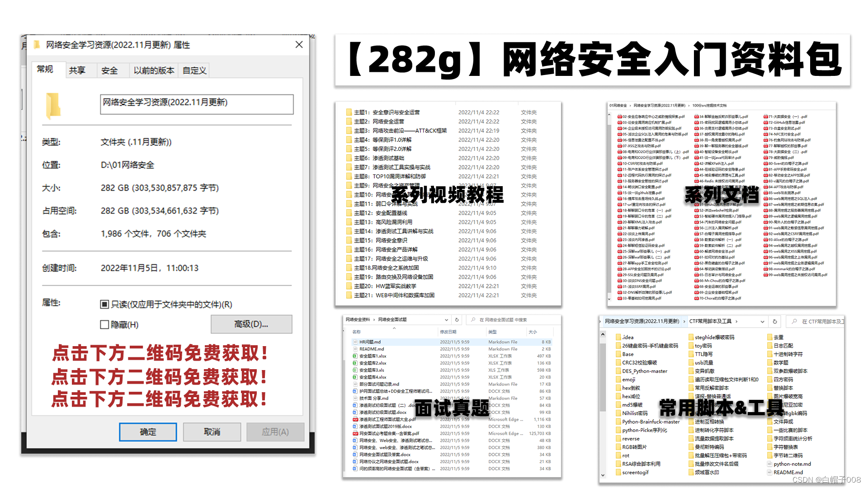
Task: Sort files by the 大小 column header
Action: click(x=533, y=332)
